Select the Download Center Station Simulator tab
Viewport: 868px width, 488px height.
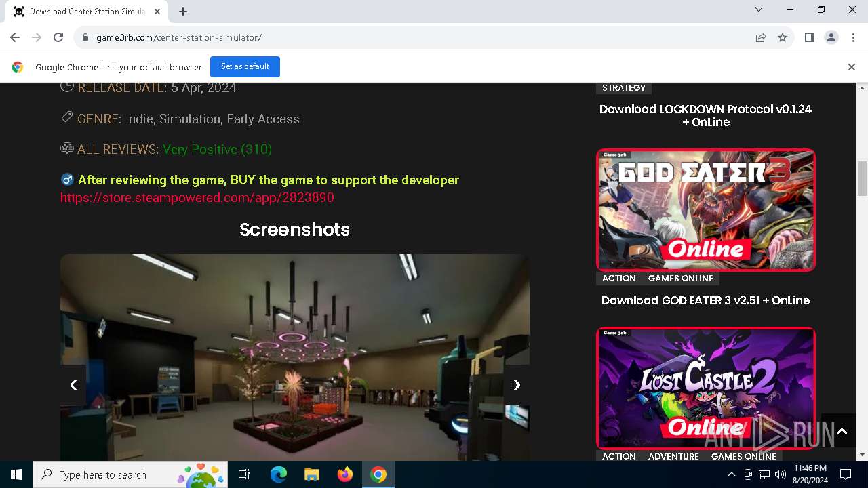click(x=85, y=12)
